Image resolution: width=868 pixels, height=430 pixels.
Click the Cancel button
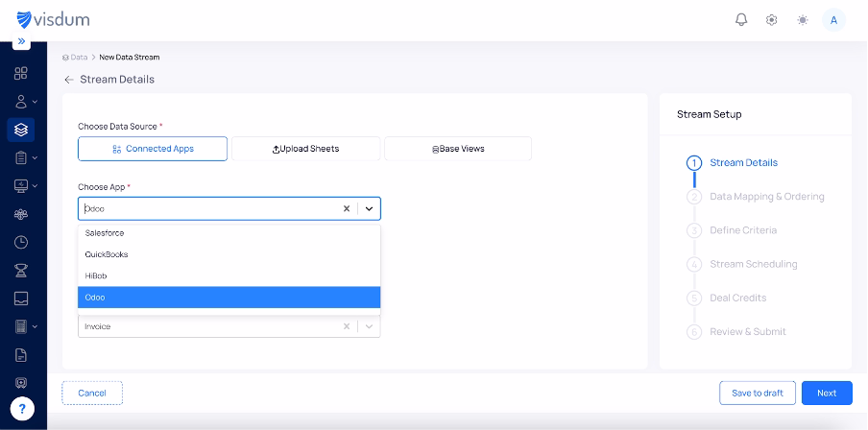pyautogui.click(x=92, y=393)
